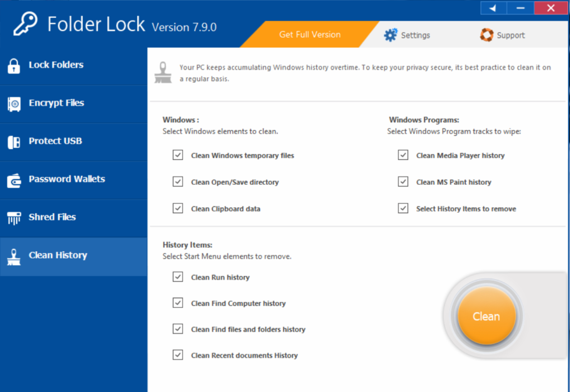Click the Support icon

click(487, 35)
